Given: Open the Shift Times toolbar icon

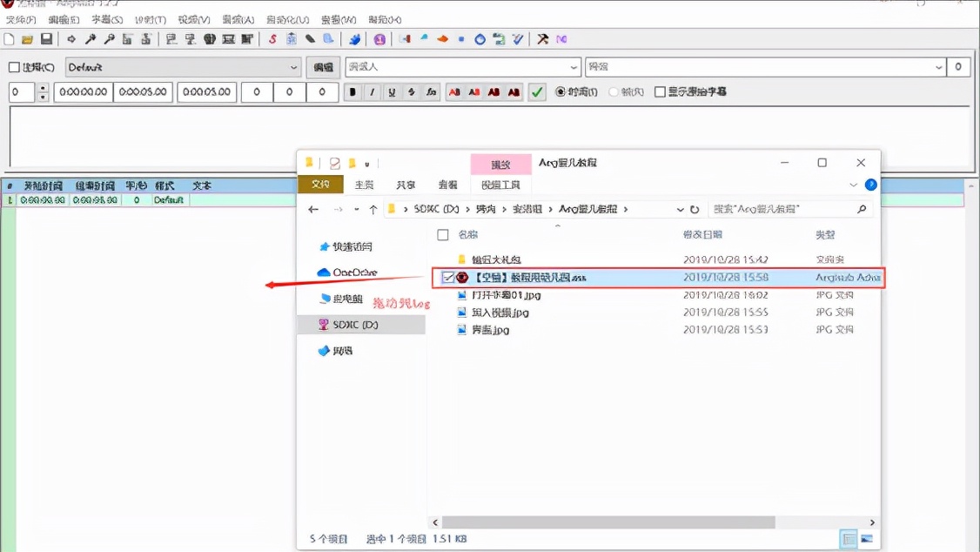Looking at the screenshot, I should tap(405, 39).
